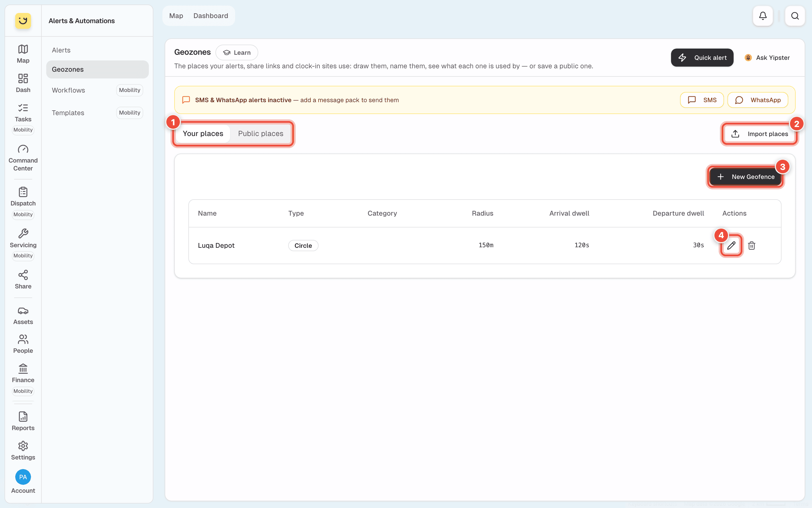
Task: Select Geozones in the submenu
Action: [x=97, y=69]
